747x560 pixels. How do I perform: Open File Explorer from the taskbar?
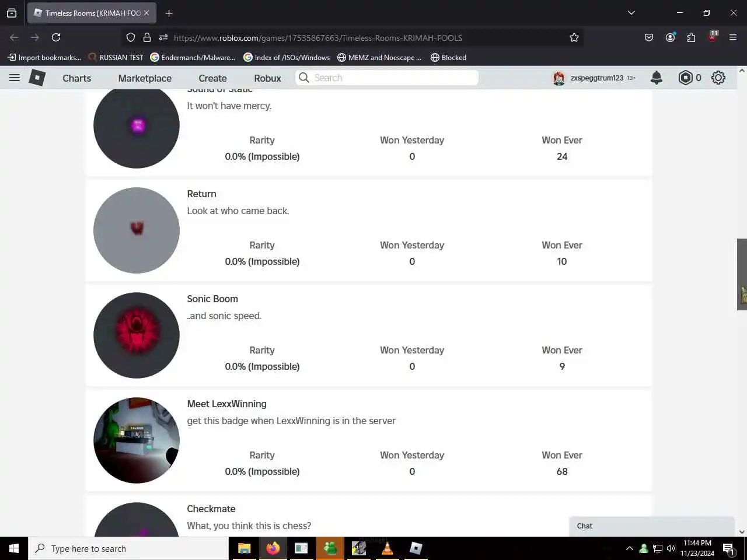point(244,548)
